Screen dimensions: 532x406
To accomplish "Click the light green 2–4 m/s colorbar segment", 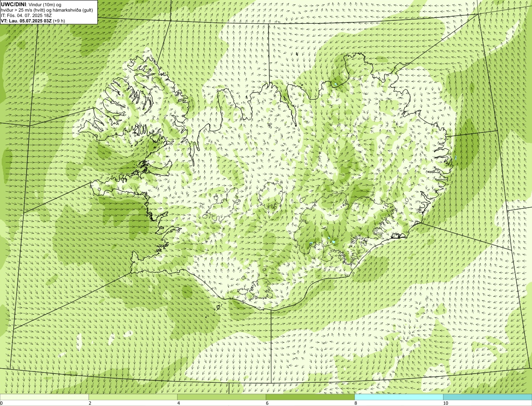I will point(133,397).
